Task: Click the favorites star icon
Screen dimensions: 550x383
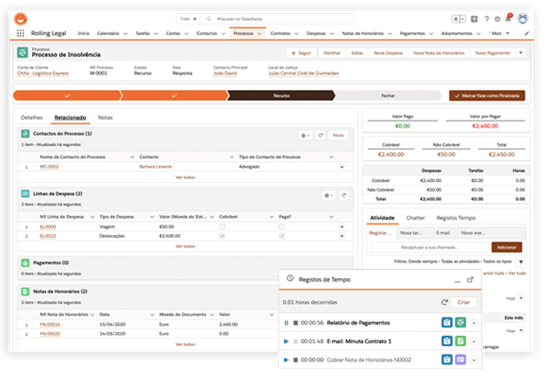Action: tap(456, 19)
